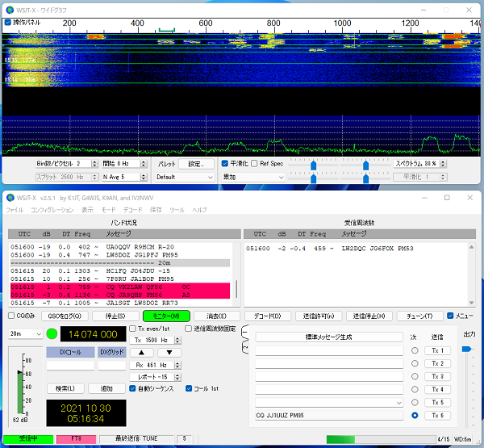Open the 20m band dropdown
Image resolution: width=484 pixels, height=448 pixels.
(24, 333)
